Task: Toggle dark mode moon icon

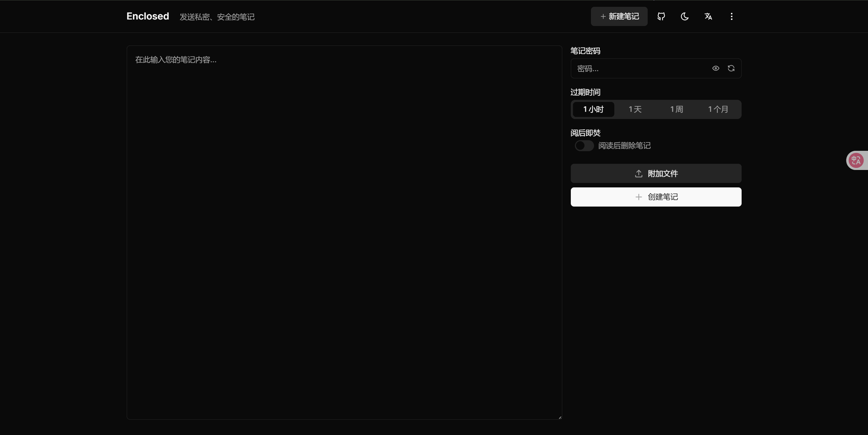Action: click(x=685, y=16)
